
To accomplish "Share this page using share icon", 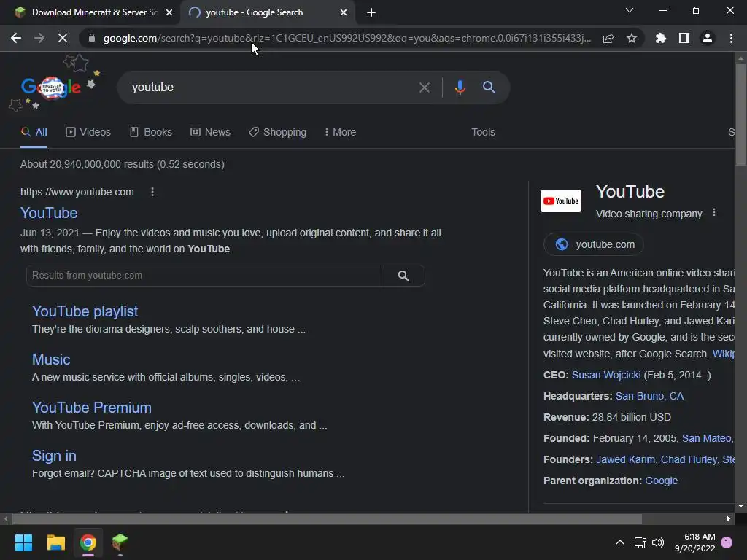I will [608, 38].
